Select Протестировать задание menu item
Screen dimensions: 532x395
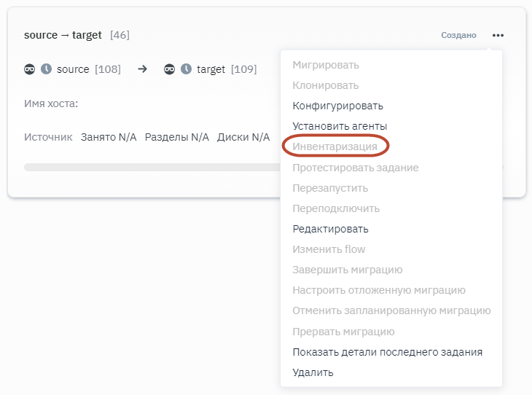point(355,168)
